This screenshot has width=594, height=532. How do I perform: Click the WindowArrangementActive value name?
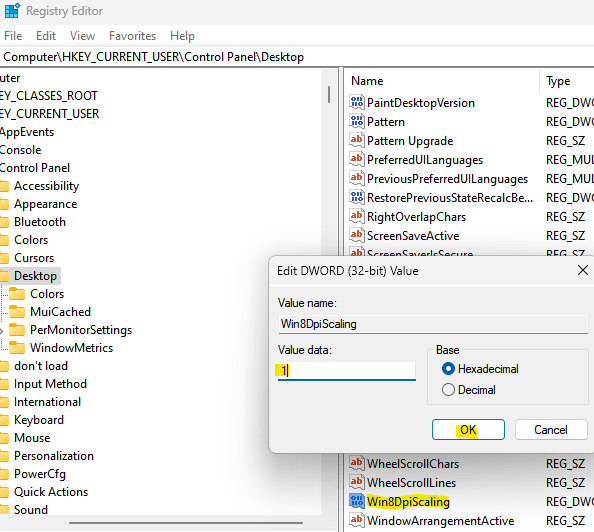point(441,520)
